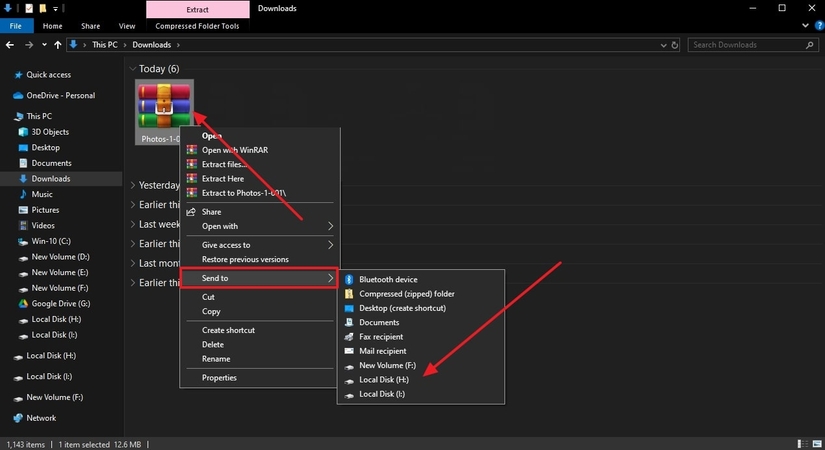Click the Share icon in context menu
Screen dimensions: 825x450
pos(191,212)
